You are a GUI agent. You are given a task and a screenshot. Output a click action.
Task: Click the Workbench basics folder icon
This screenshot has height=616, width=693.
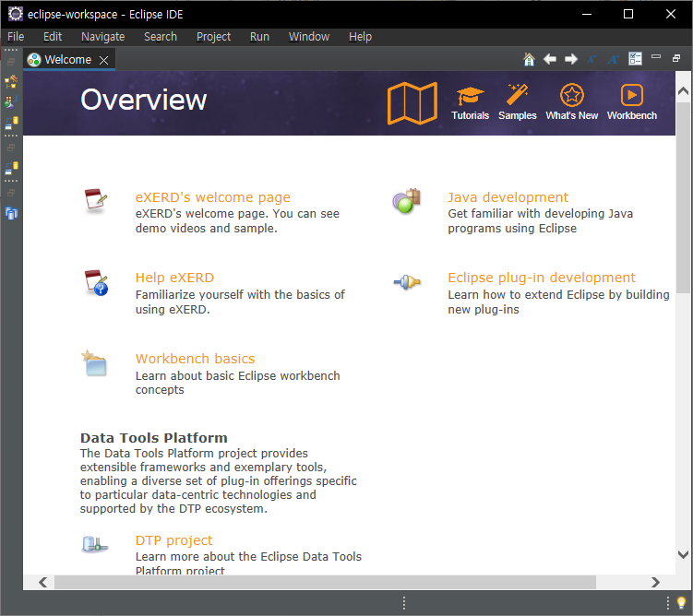click(94, 362)
